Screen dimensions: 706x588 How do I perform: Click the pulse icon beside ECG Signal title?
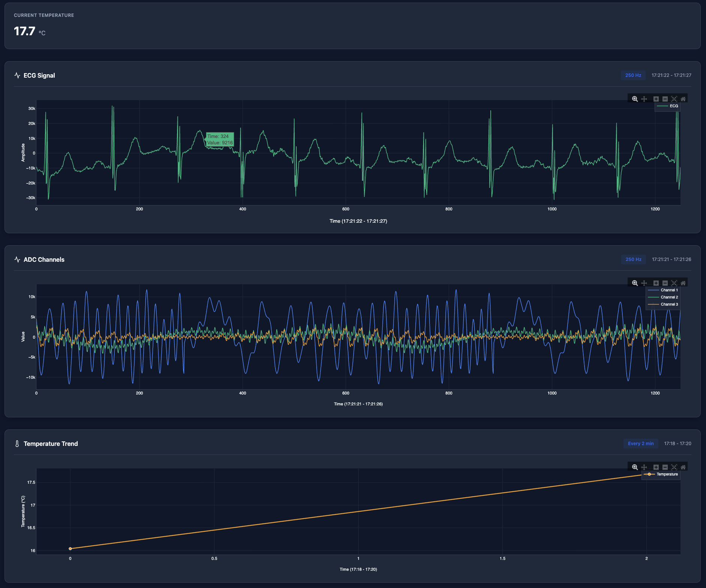[x=17, y=75]
